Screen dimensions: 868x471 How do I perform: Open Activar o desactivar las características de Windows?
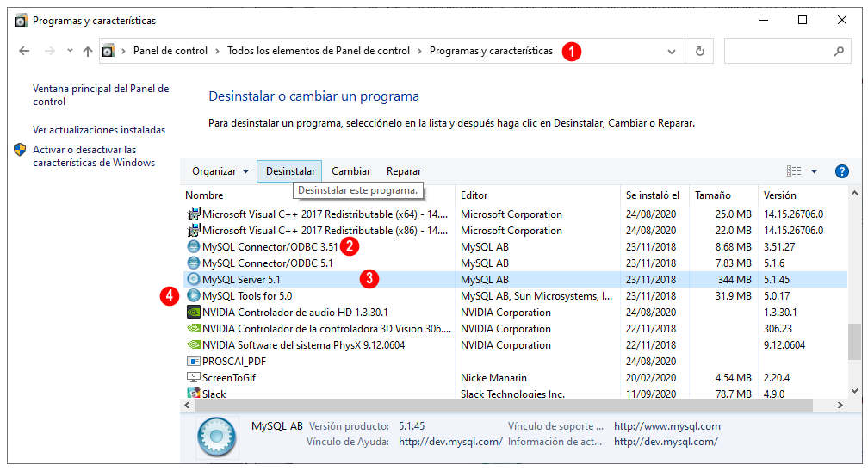94,156
